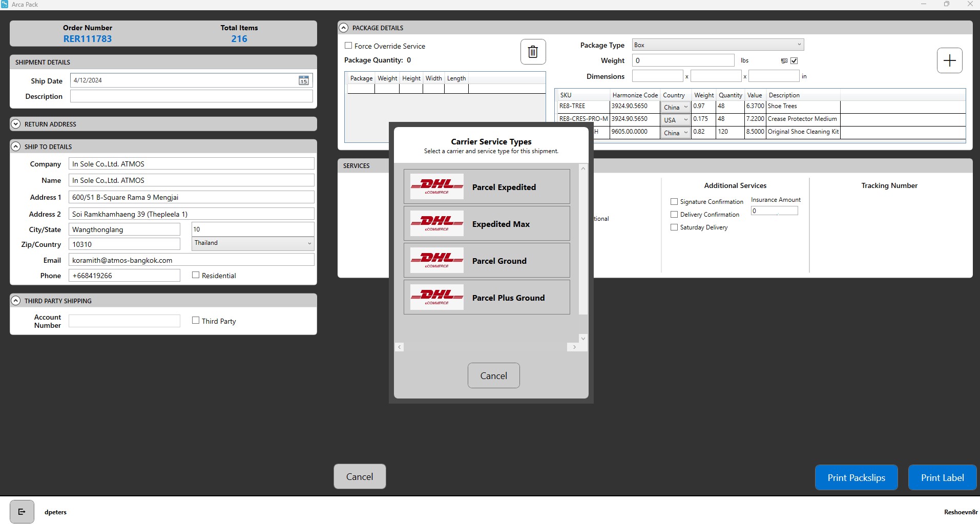980x524 pixels.
Task: Click the Address 1 input field
Action: [191, 197]
